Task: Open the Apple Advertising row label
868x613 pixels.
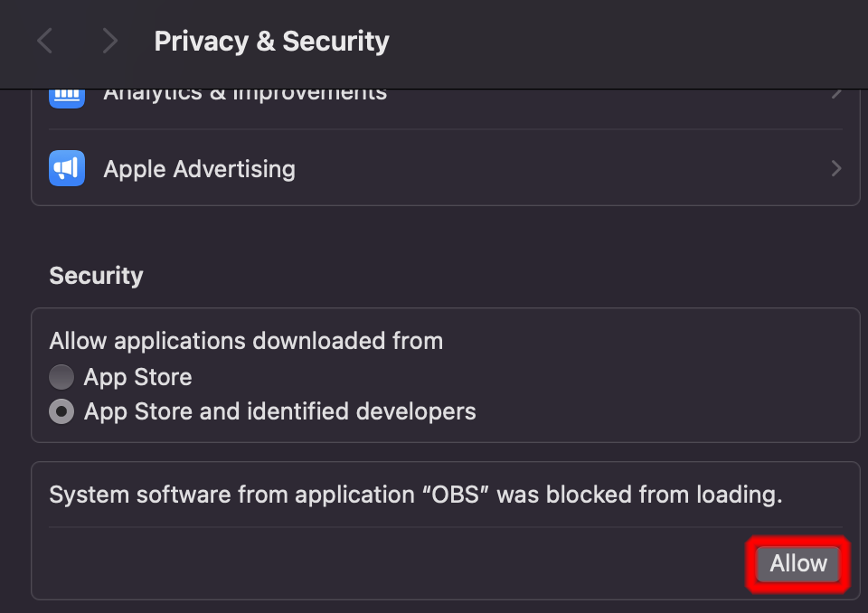Action: click(x=199, y=169)
